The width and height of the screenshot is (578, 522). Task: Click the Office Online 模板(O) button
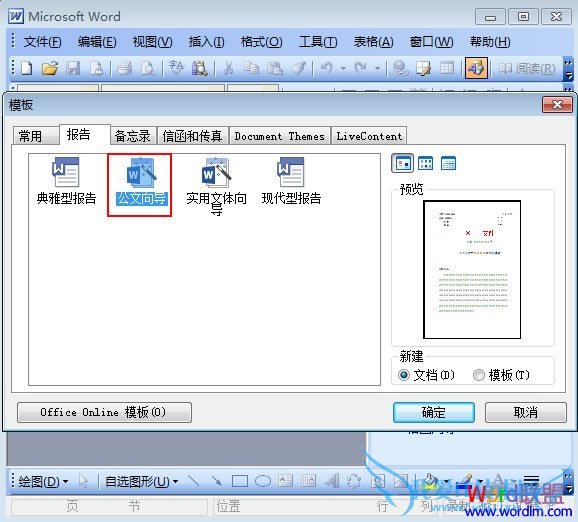pyautogui.click(x=104, y=412)
